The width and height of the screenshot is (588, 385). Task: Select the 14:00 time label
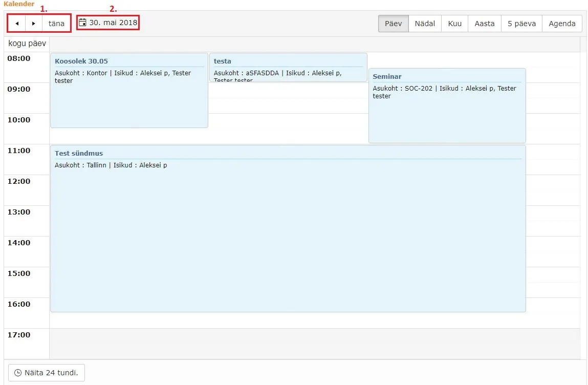[19, 243]
